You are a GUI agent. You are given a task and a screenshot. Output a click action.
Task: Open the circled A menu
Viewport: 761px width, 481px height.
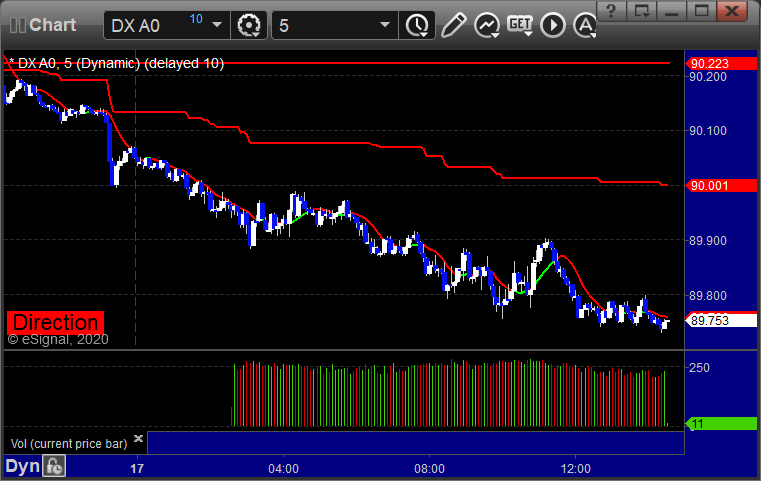[x=585, y=25]
